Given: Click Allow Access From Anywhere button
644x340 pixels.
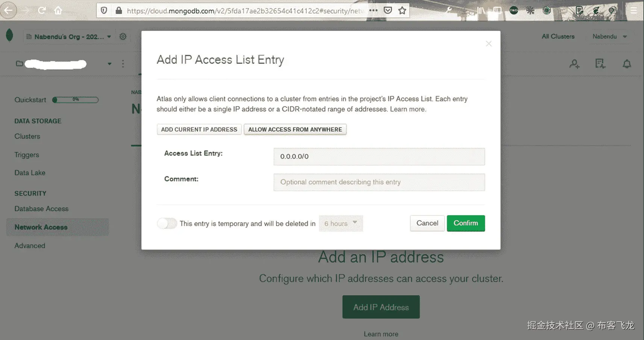Looking at the screenshot, I should pos(295,129).
